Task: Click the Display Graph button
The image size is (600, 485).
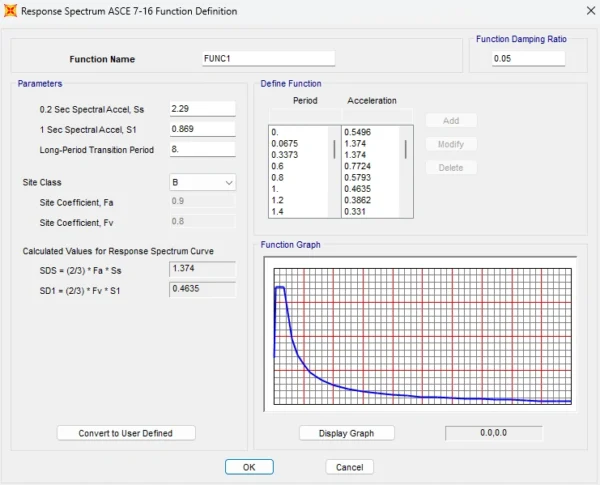Action: [x=346, y=433]
